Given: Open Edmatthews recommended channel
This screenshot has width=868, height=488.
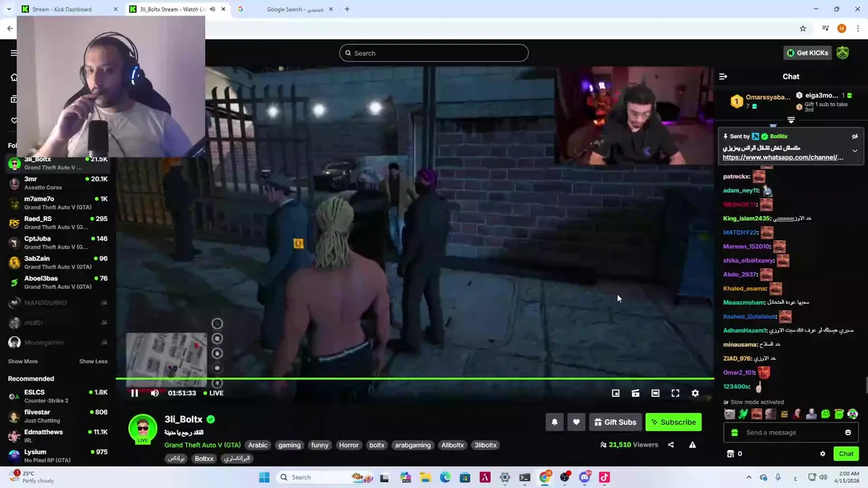Looking at the screenshot, I should coord(58,436).
